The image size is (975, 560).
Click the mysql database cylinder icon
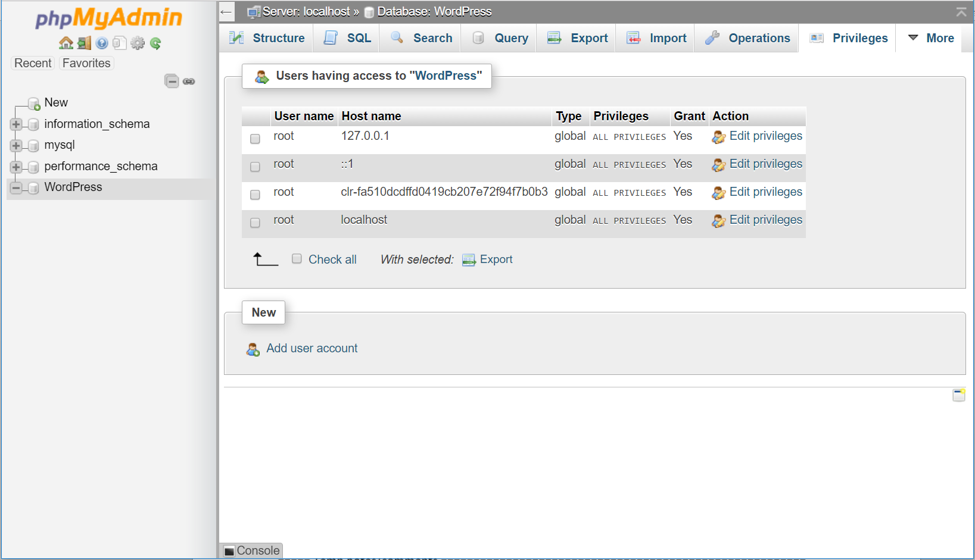pyautogui.click(x=33, y=146)
